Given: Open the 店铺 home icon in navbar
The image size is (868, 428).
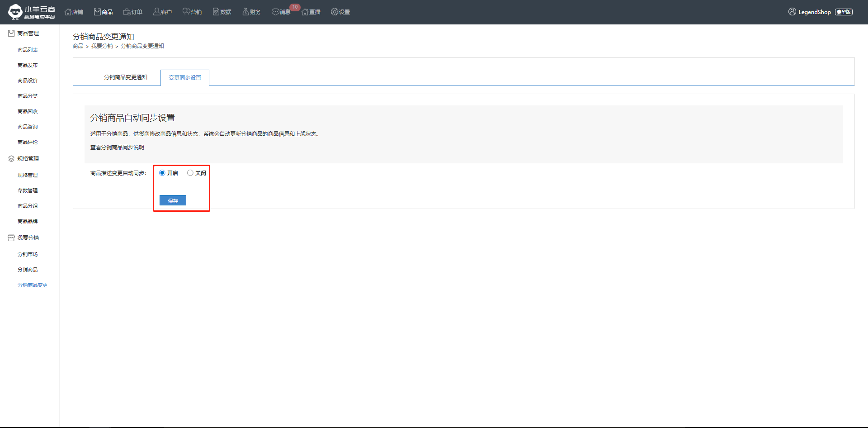Looking at the screenshot, I should [68, 12].
